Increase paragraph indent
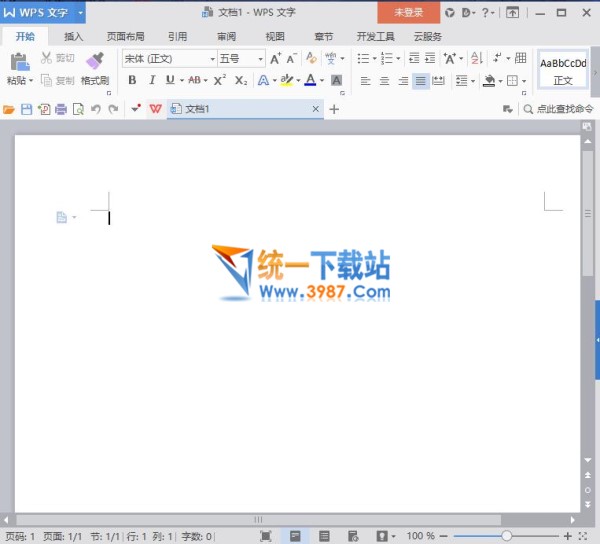Image resolution: width=600 pixels, height=544 pixels. pos(430,58)
